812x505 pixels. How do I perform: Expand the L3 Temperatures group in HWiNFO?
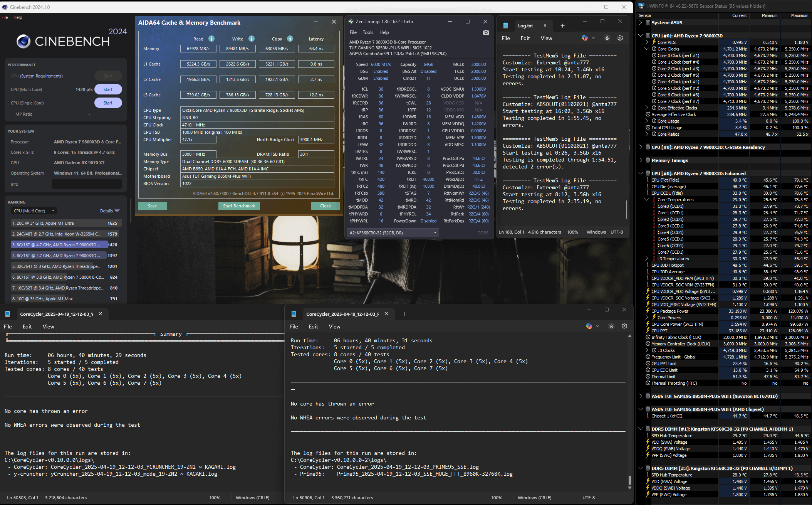pos(647,259)
